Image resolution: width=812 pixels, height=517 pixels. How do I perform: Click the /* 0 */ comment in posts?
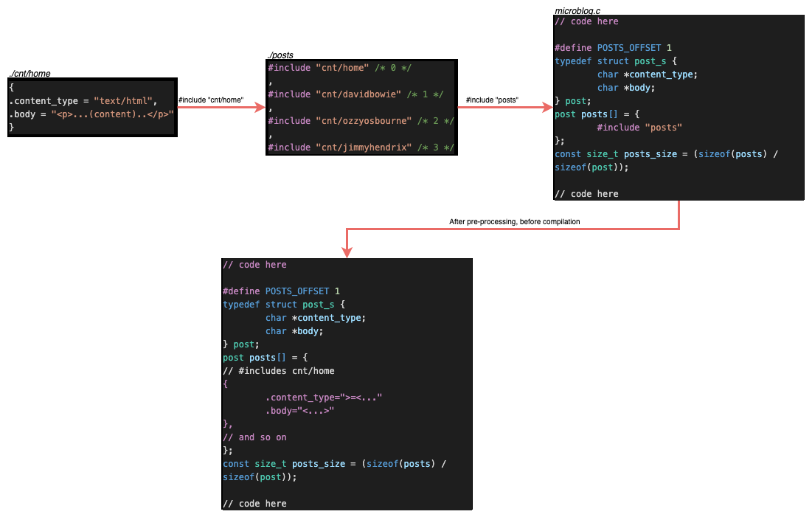(x=392, y=68)
